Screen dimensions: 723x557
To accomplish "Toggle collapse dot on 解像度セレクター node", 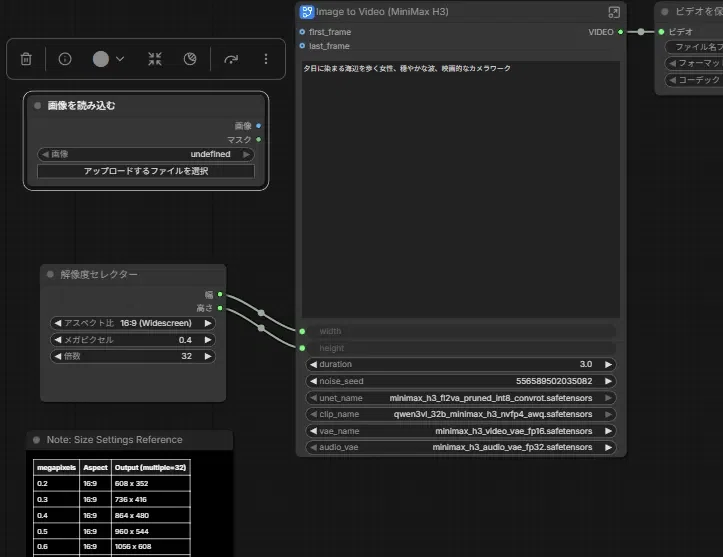I will 50,274.
